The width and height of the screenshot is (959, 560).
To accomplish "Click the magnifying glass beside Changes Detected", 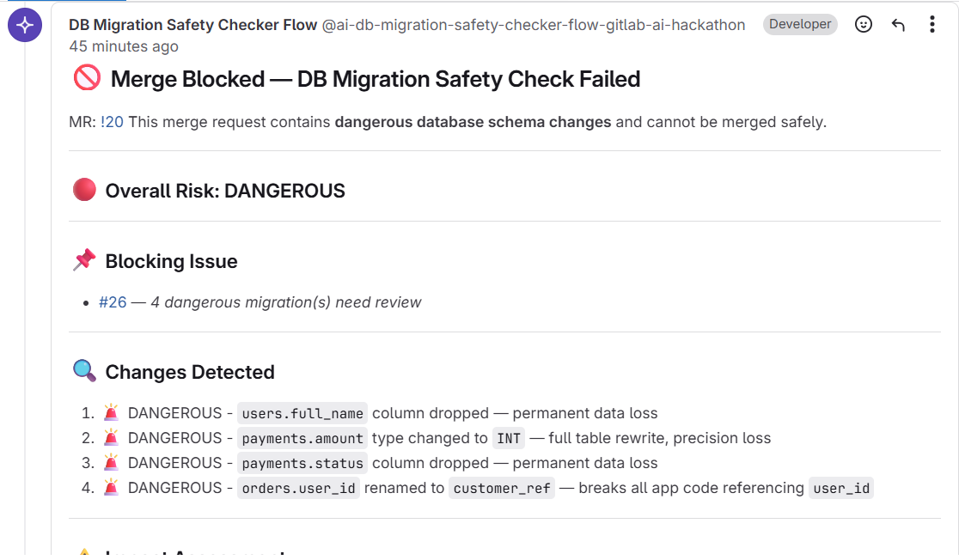I will point(84,372).
